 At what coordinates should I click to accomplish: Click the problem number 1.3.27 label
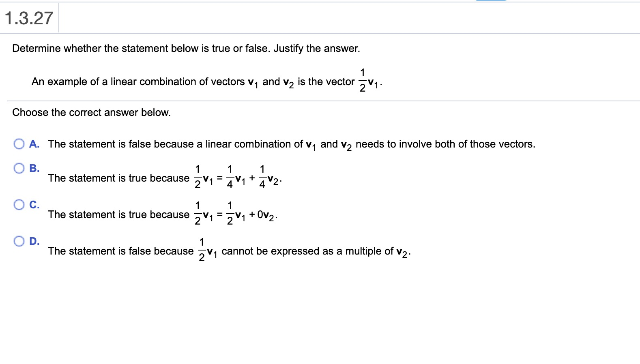pyautogui.click(x=28, y=18)
